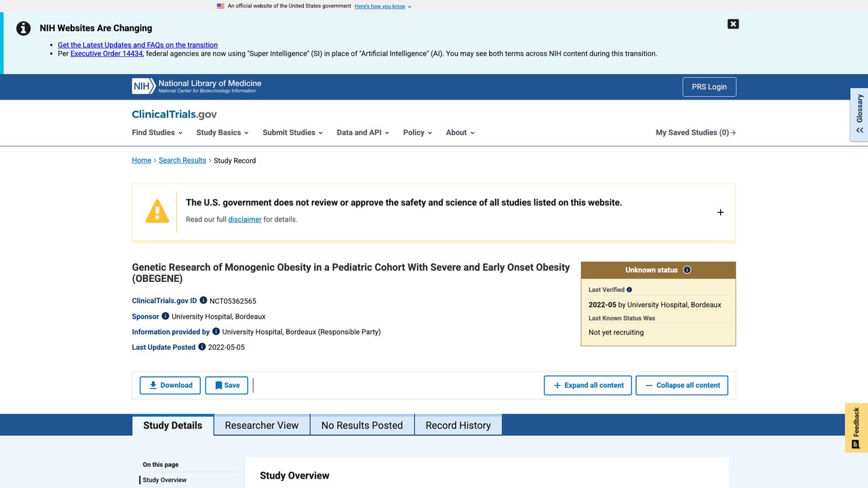Click the NIH National Library of Medicine logo
Viewport: 868px width, 488px height.
197,86
